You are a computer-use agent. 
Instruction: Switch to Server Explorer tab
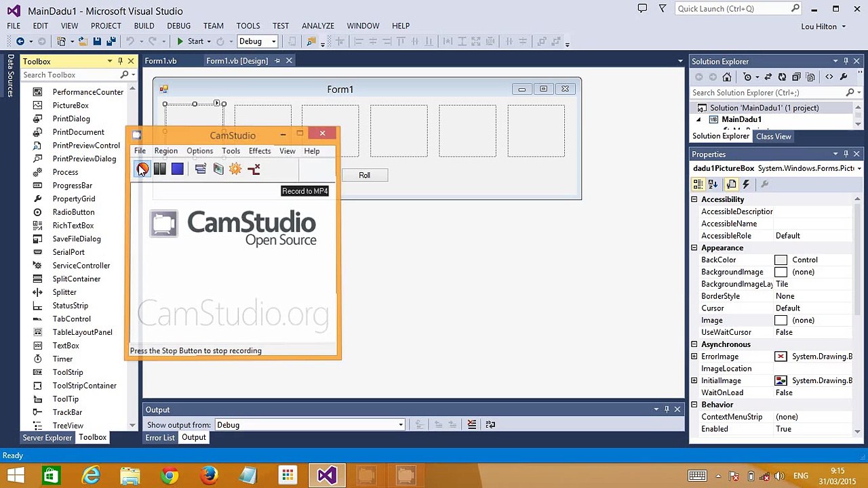click(47, 438)
